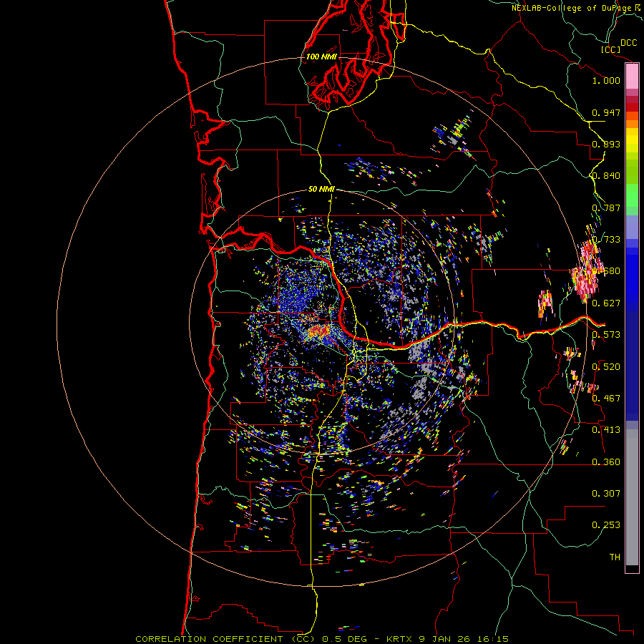
Task: Click the 0.5 DEG elevation text
Action: (x=343, y=639)
